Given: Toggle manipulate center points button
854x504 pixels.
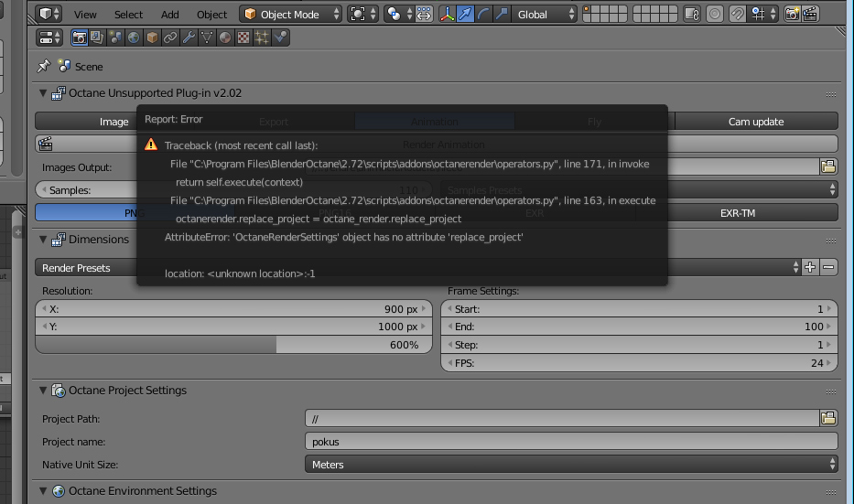Looking at the screenshot, I should (x=424, y=14).
